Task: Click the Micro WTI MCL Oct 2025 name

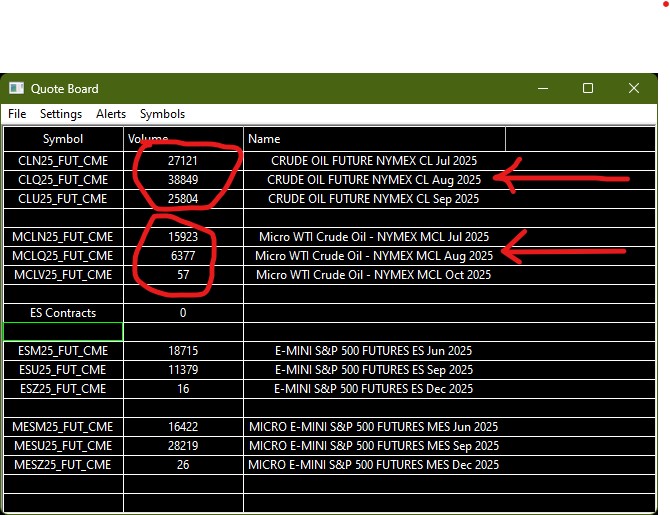Action: [373, 275]
